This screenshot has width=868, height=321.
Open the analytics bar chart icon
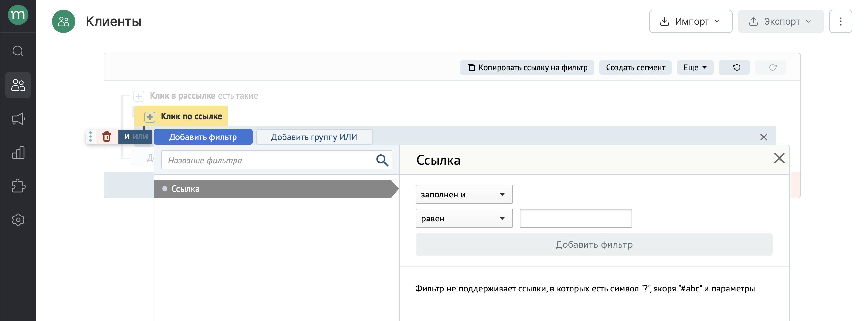coord(18,152)
